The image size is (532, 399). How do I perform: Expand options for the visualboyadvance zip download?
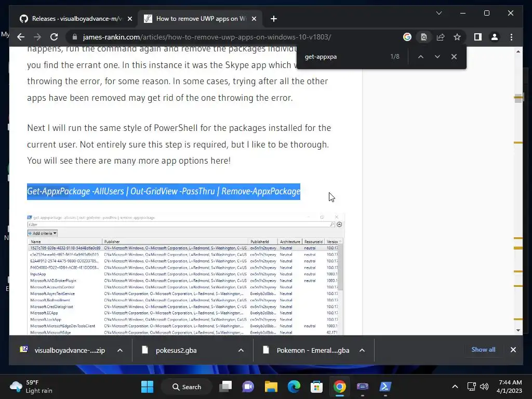tap(120, 350)
